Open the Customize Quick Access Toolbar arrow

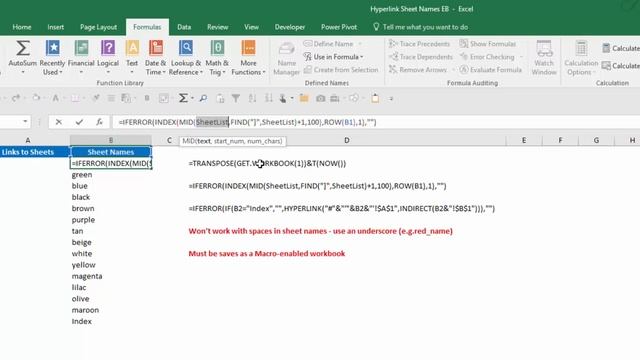tap(391, 98)
